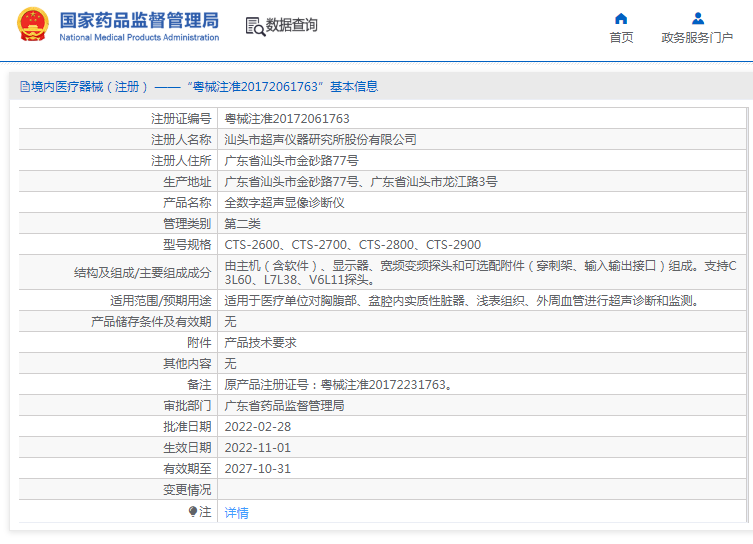Click the 数据查询 magnifier document icon

[x=254, y=26]
